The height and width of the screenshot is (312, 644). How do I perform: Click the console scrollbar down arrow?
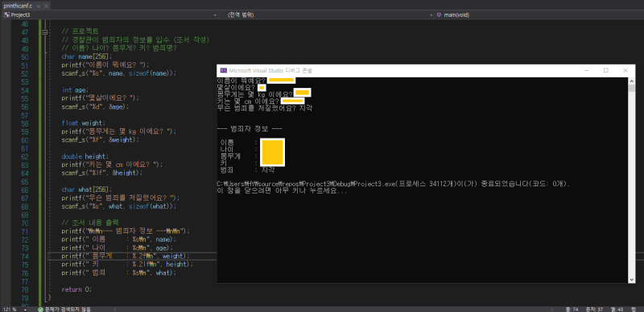tap(632, 280)
